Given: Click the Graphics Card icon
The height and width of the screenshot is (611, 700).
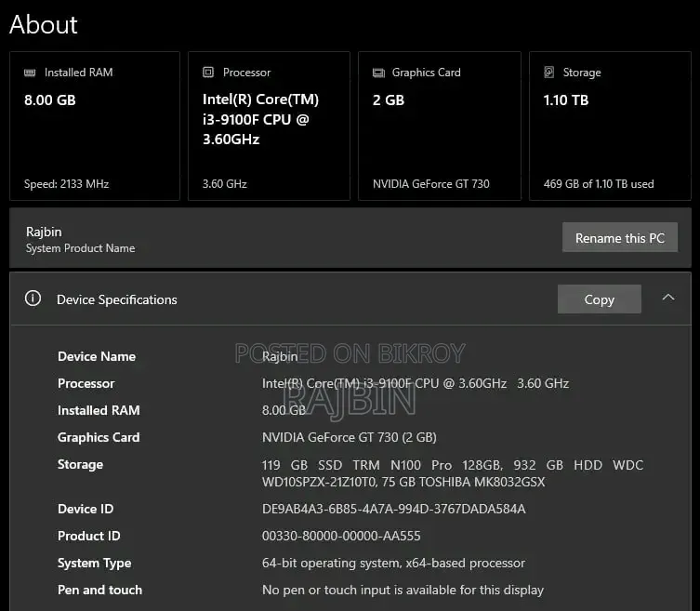Looking at the screenshot, I should (378, 73).
